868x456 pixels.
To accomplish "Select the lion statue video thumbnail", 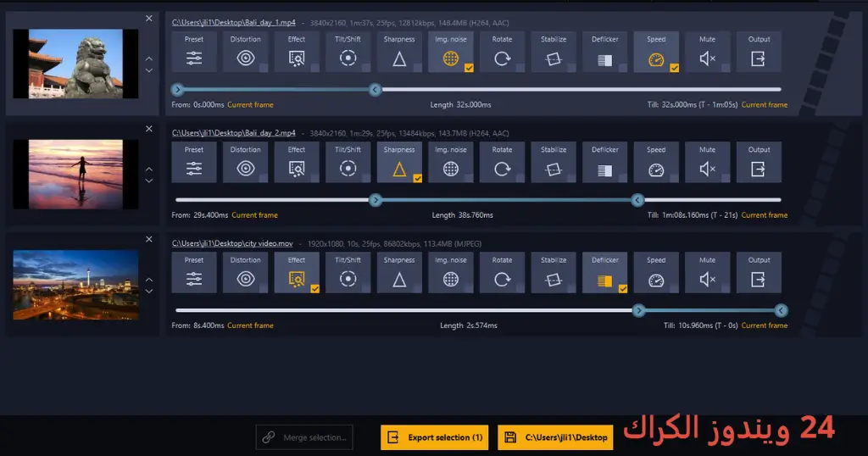I will (x=75, y=64).
